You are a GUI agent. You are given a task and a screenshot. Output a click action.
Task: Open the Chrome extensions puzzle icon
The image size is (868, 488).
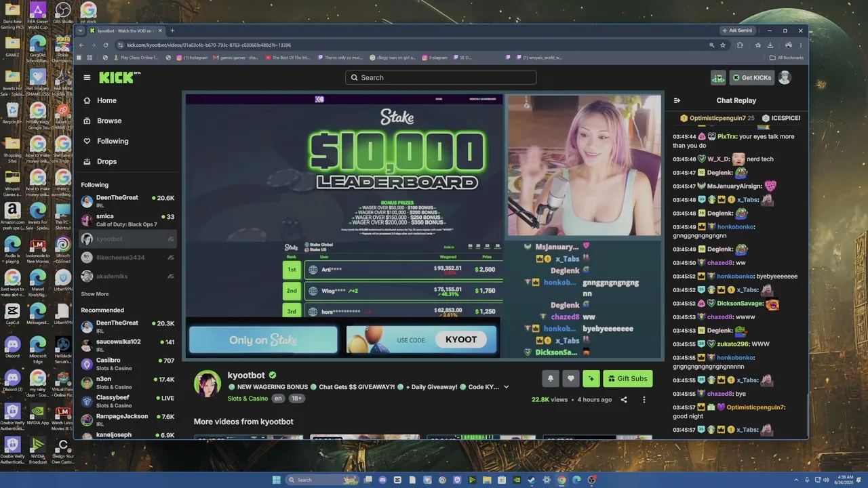pos(740,45)
